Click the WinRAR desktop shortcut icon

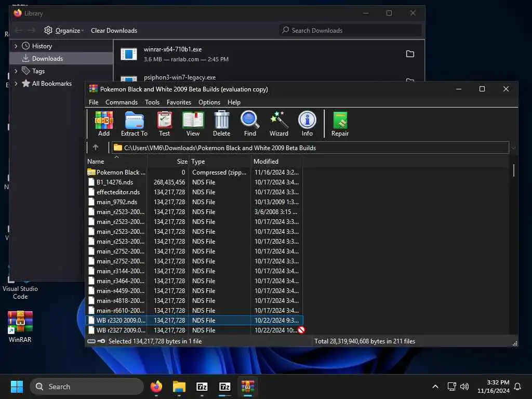(20, 326)
